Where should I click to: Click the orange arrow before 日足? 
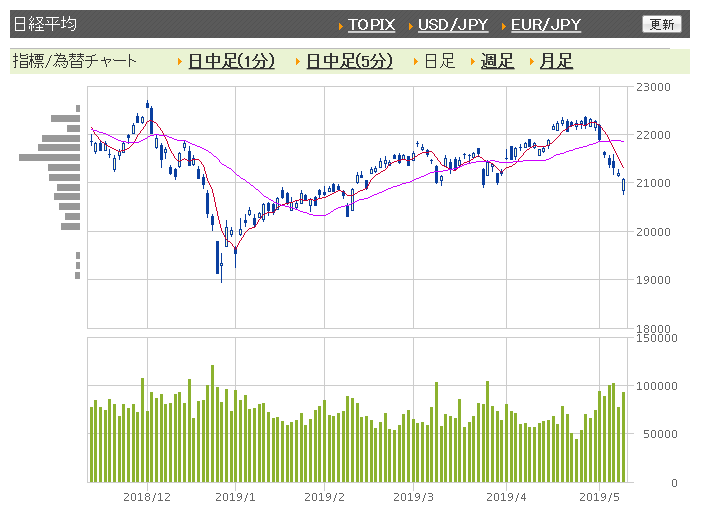click(416, 61)
